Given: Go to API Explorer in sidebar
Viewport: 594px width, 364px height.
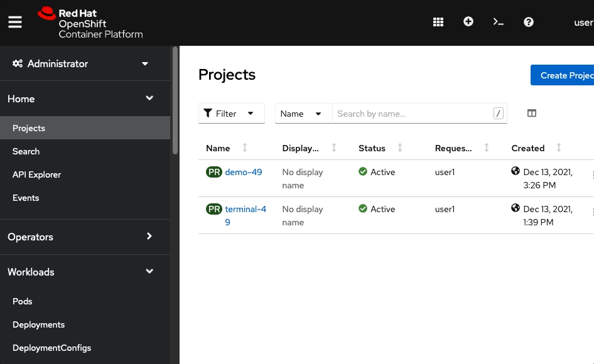Looking at the screenshot, I should [36, 174].
